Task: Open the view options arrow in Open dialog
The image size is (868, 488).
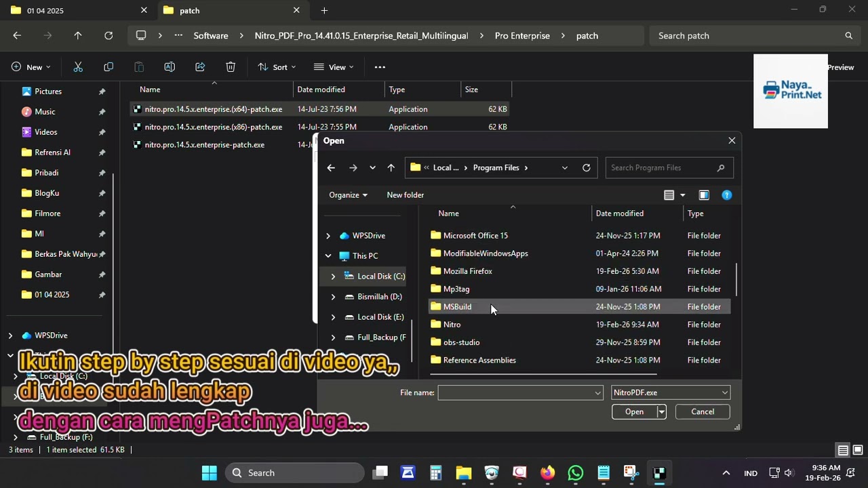Action: [x=683, y=195]
